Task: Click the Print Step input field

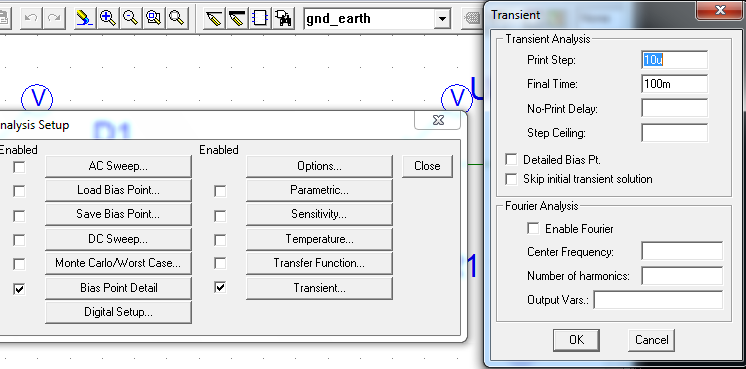Action: click(675, 60)
